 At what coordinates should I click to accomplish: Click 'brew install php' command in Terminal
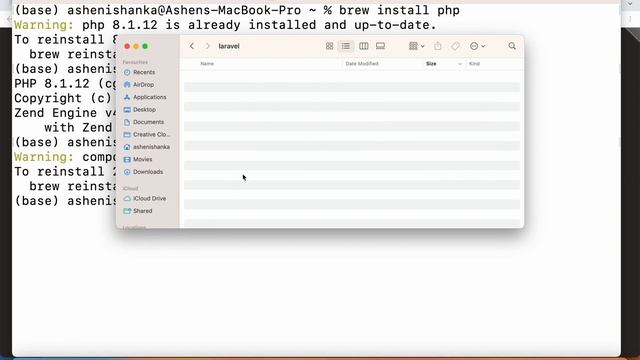tap(399, 10)
